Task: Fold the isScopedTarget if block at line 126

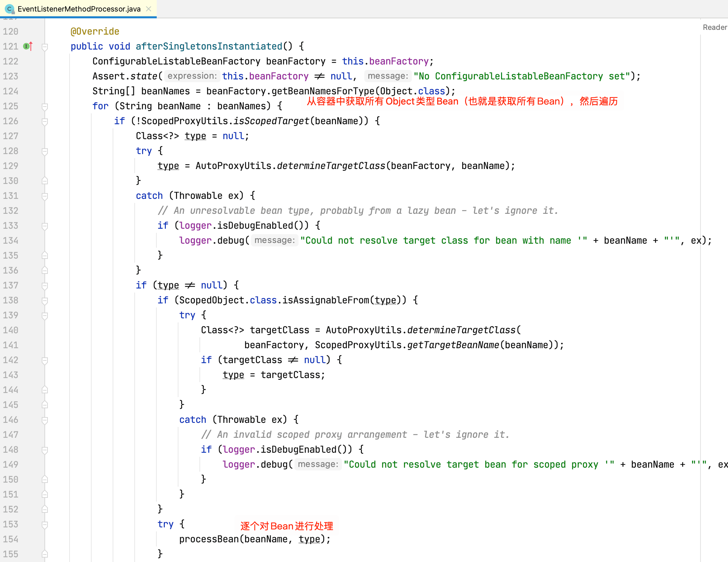Action: click(44, 121)
